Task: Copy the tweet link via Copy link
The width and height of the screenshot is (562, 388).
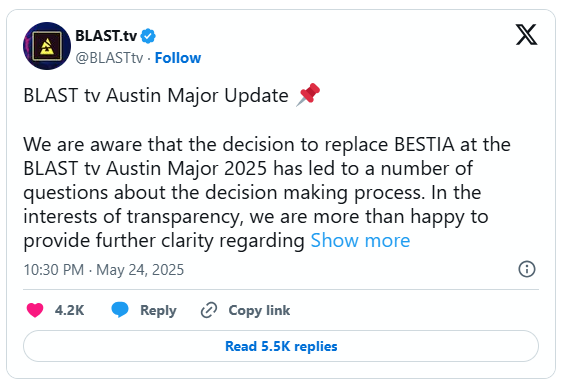Action: pyautogui.click(x=259, y=310)
